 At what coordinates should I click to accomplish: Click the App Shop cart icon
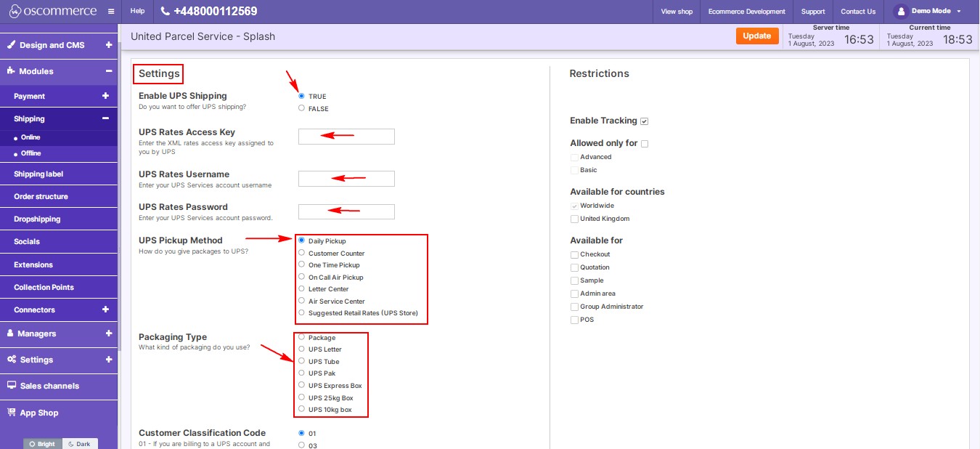tap(12, 413)
